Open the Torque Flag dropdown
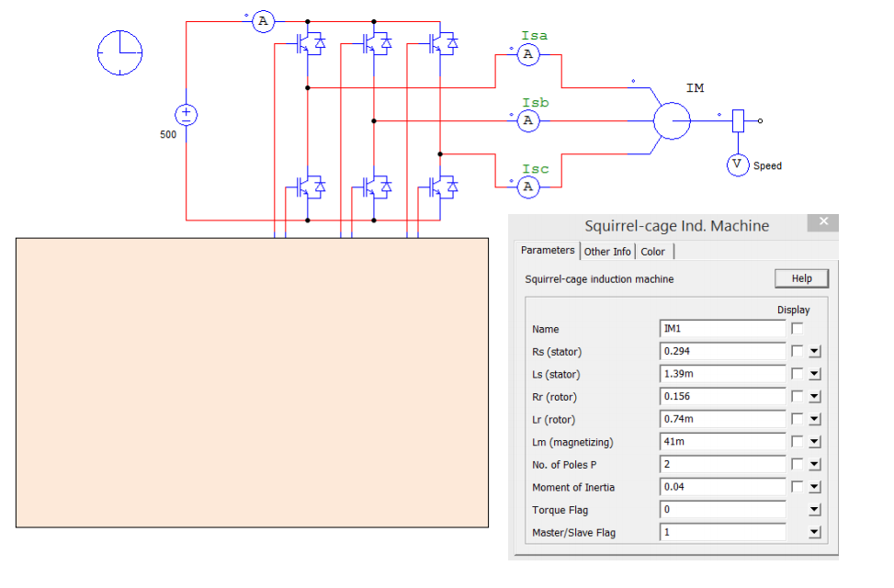Viewport: 894px width, 588px height. tap(812, 510)
